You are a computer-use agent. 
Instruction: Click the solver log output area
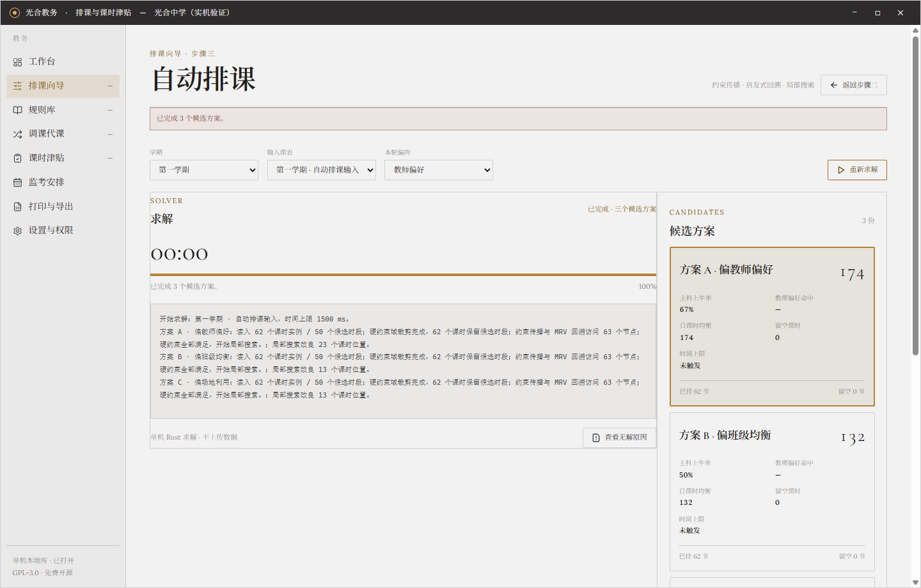(403, 361)
